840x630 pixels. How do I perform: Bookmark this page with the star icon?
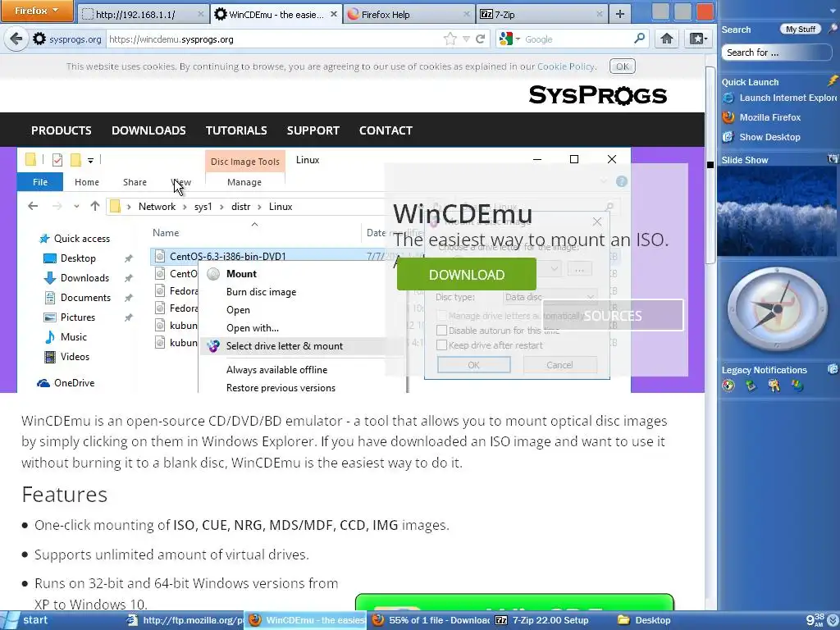click(450, 39)
